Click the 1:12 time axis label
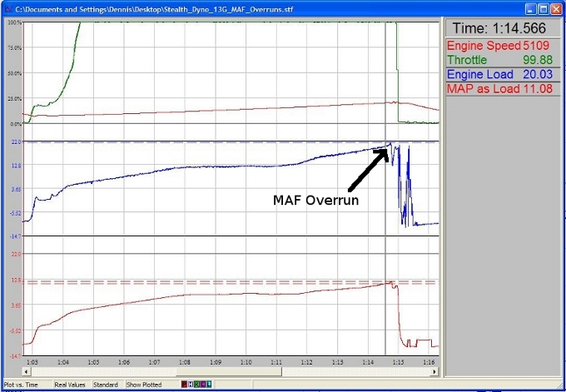Image resolution: width=566 pixels, height=392 pixels. click(307, 362)
